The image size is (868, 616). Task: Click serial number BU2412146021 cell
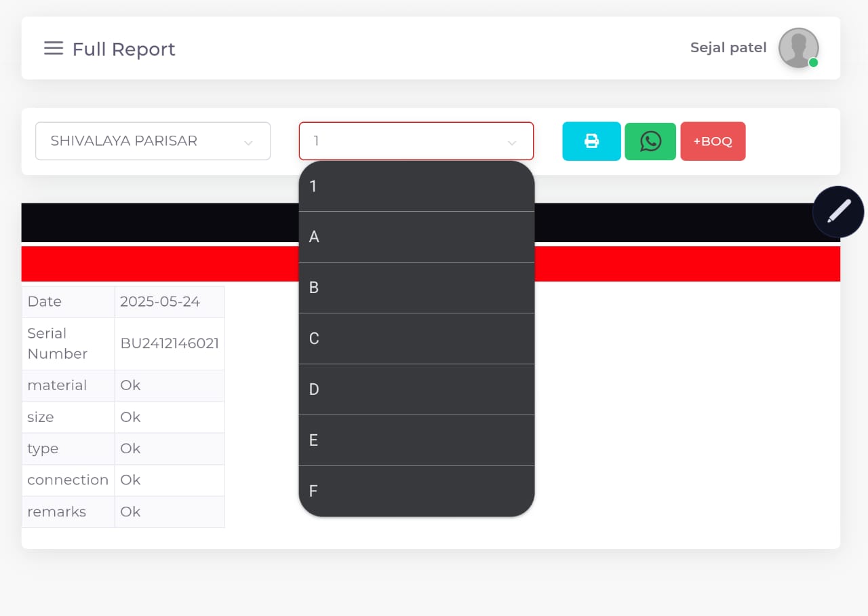click(x=170, y=343)
